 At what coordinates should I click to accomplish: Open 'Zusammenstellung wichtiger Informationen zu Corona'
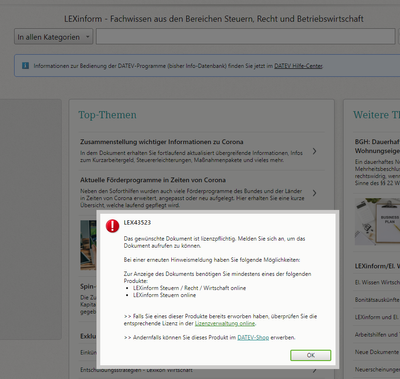(162, 142)
